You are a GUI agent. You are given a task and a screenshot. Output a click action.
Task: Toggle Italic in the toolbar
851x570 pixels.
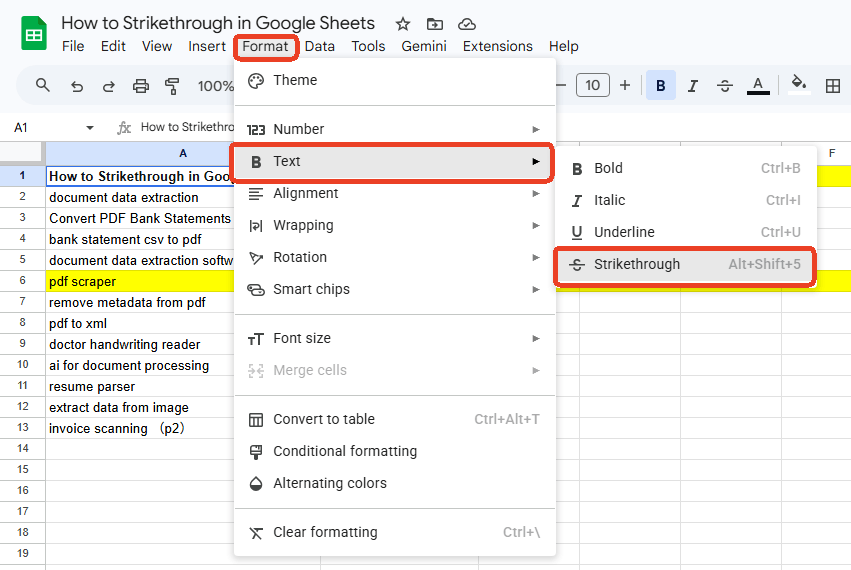pos(693,86)
